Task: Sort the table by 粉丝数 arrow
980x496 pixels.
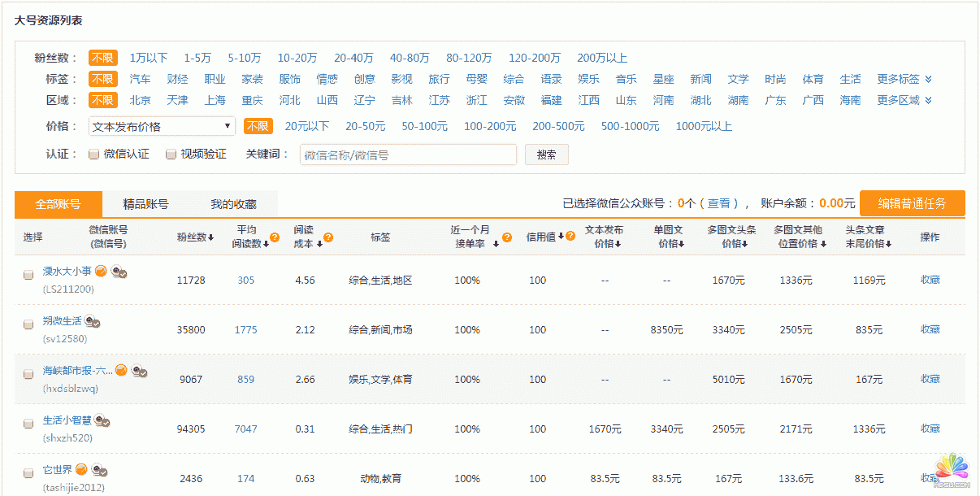Action: pyautogui.click(x=212, y=237)
